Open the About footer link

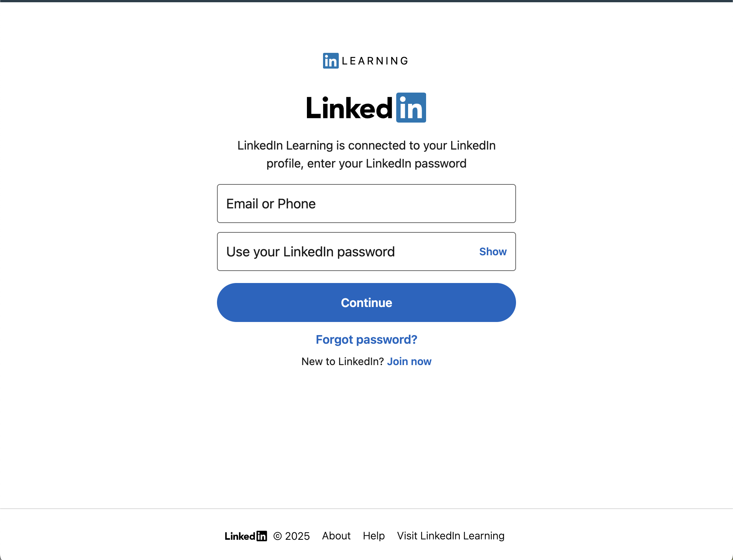(x=336, y=536)
